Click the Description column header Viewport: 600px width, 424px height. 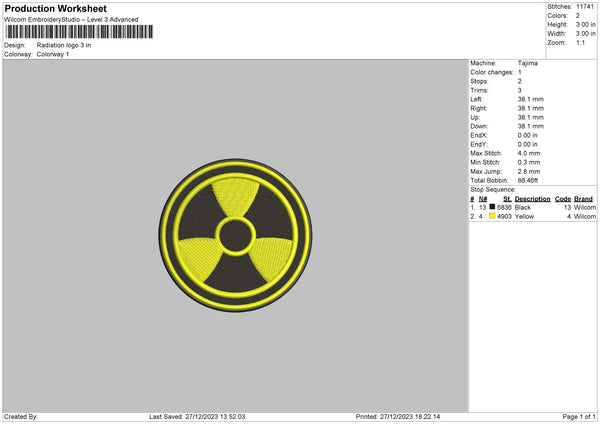coord(532,199)
